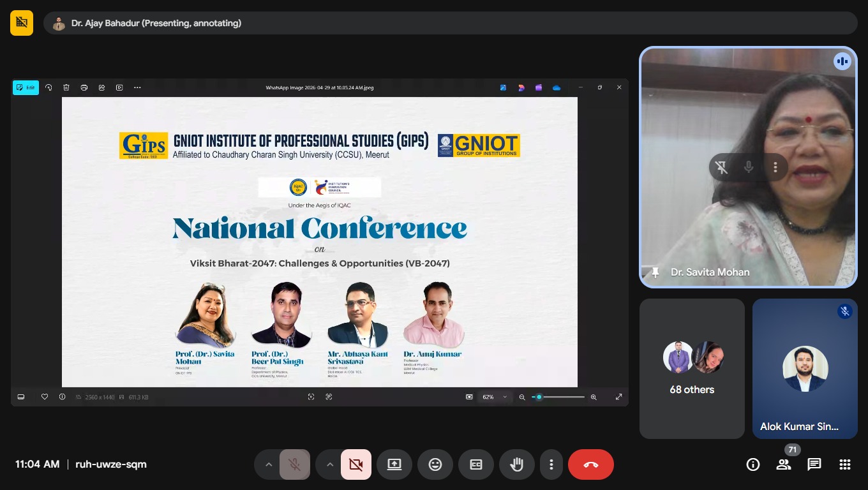The height and width of the screenshot is (490, 868).
Task: Click the scan text icon in Photos
Action: coord(329,397)
